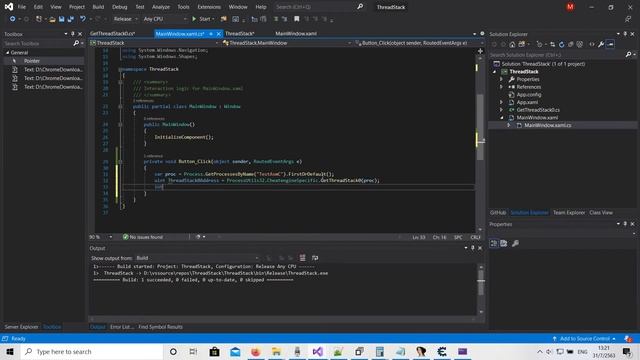Switch to GetThreadStack0.cs editor tab
The width and height of the screenshot is (640, 360).
112,34
